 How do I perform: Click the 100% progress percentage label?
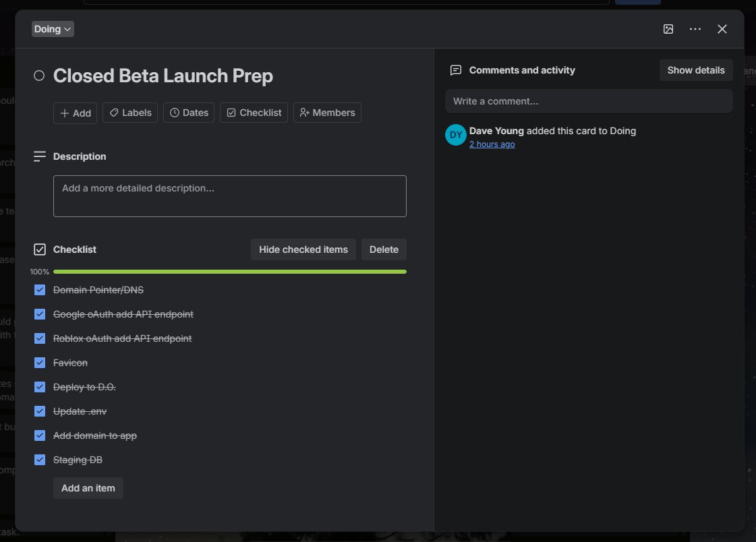pos(40,272)
